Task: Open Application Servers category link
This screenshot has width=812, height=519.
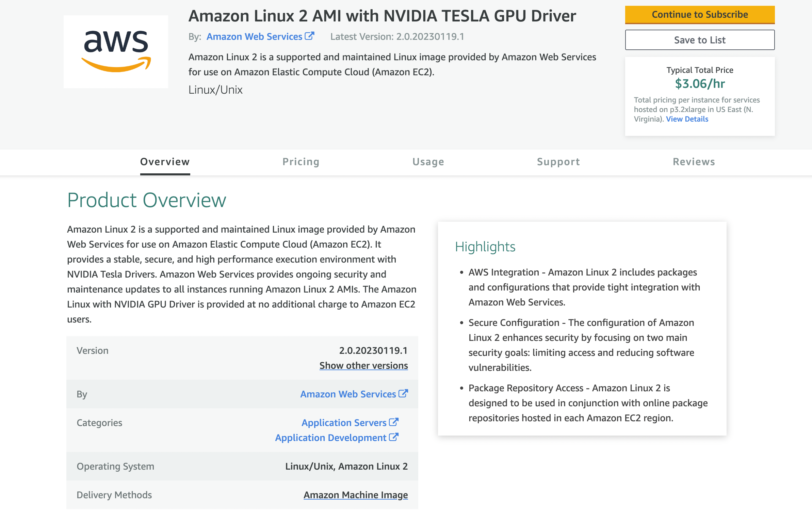Action: (344, 423)
